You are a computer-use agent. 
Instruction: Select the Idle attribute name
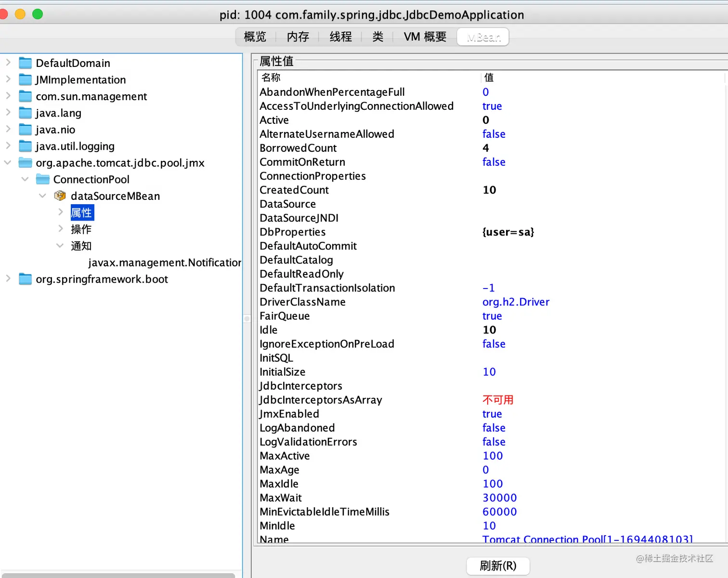[269, 329]
